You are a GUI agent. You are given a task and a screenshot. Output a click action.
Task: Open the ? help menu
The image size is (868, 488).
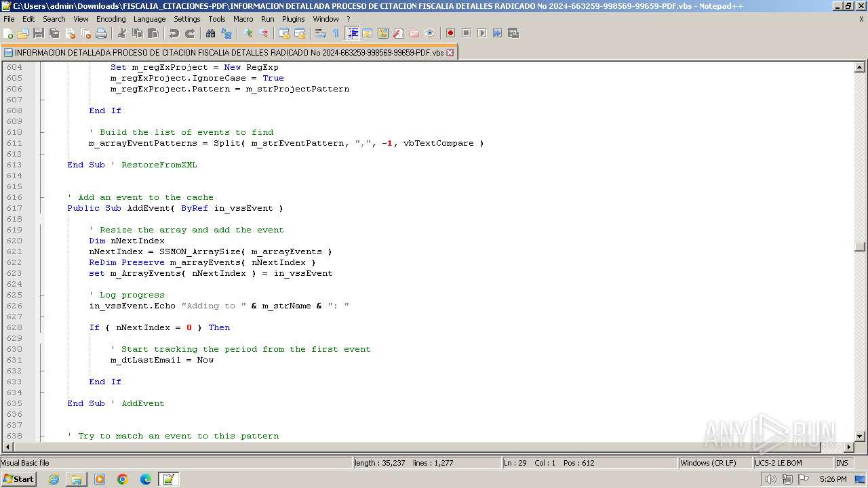tap(349, 19)
